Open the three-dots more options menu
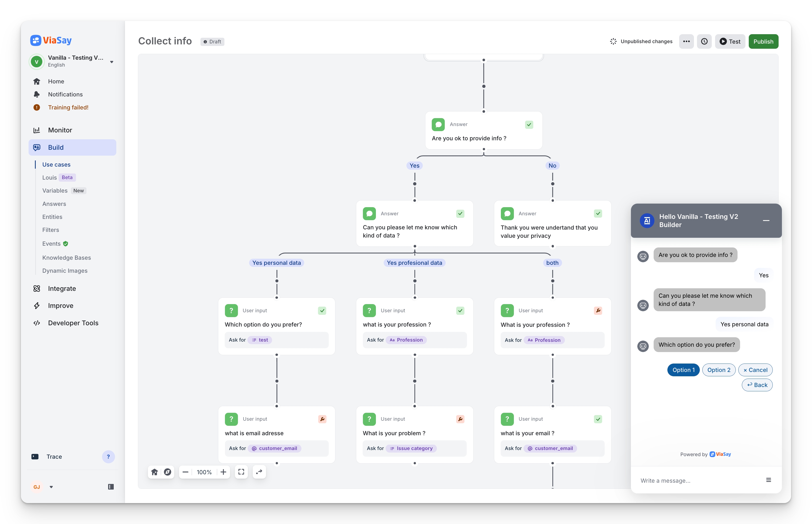Viewport: 812px width, 524px height. coord(686,42)
